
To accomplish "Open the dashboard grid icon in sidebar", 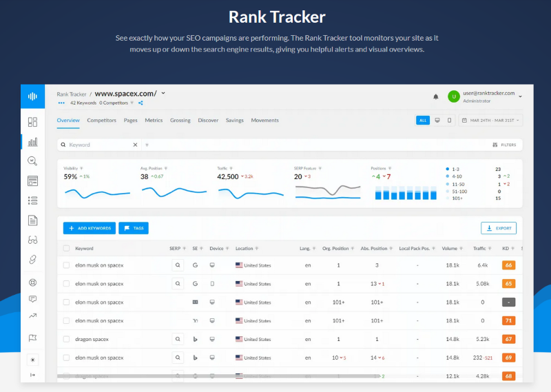I will [x=32, y=122].
